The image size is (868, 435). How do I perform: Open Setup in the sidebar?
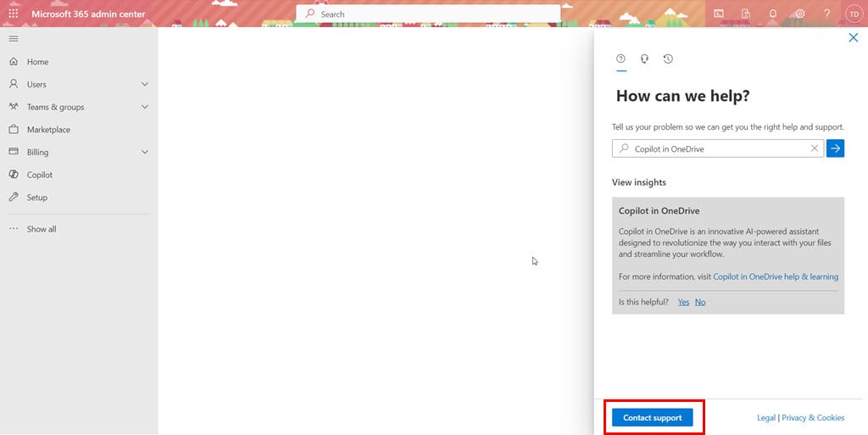[37, 198]
